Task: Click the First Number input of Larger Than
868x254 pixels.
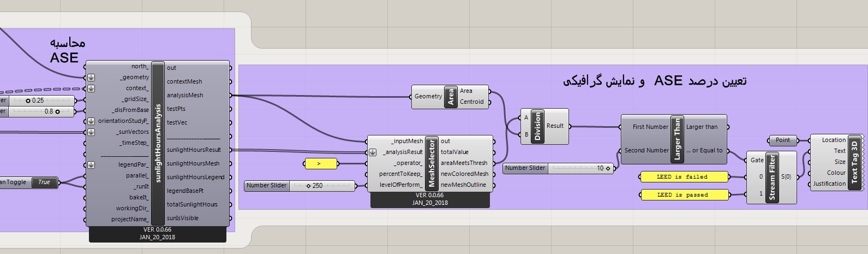Action: [x=650, y=127]
